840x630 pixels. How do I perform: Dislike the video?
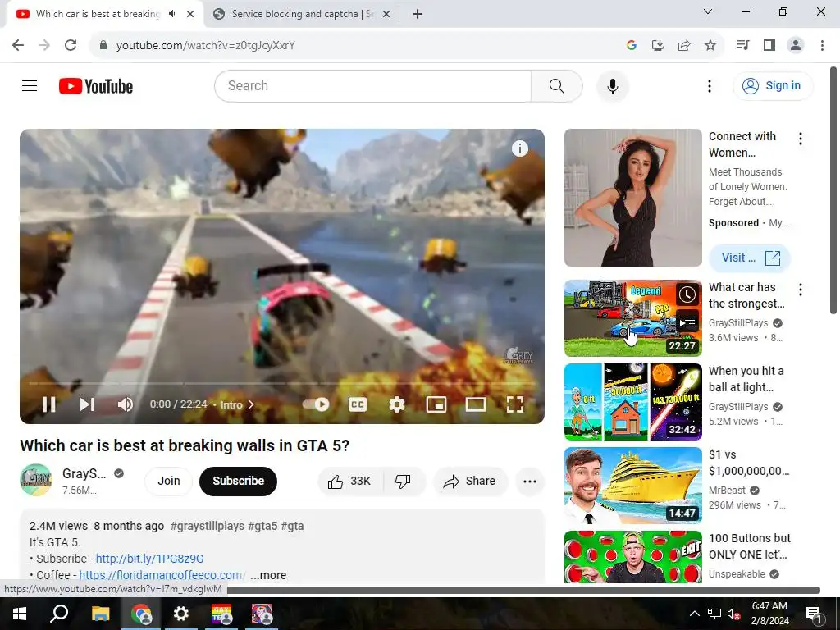404,481
